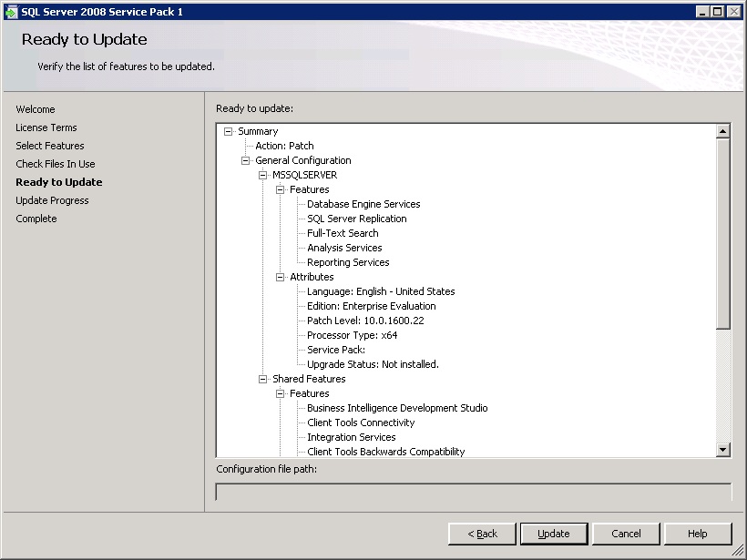747x560 pixels.
Task: Go to the Welcome step
Action: (36, 109)
